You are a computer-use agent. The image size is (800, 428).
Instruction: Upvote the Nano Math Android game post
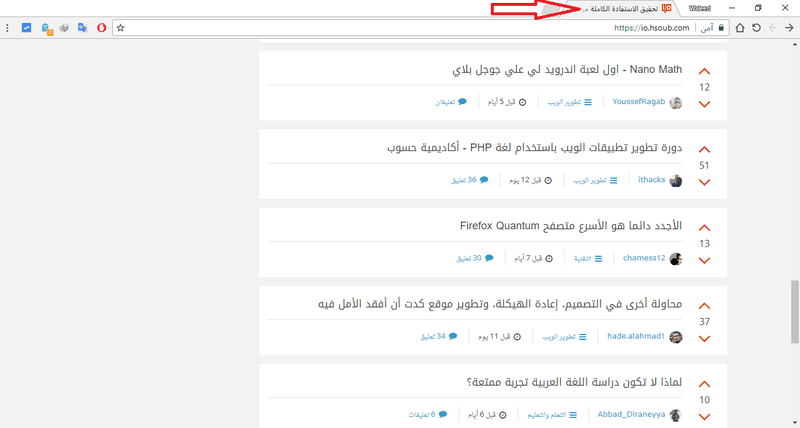[704, 72]
